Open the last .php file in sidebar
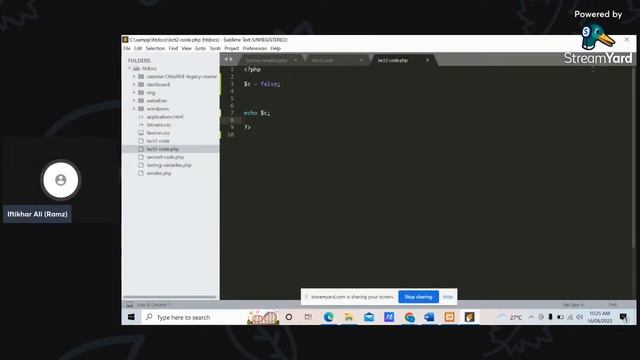Screen dimensions: 640x360 pos(159,173)
